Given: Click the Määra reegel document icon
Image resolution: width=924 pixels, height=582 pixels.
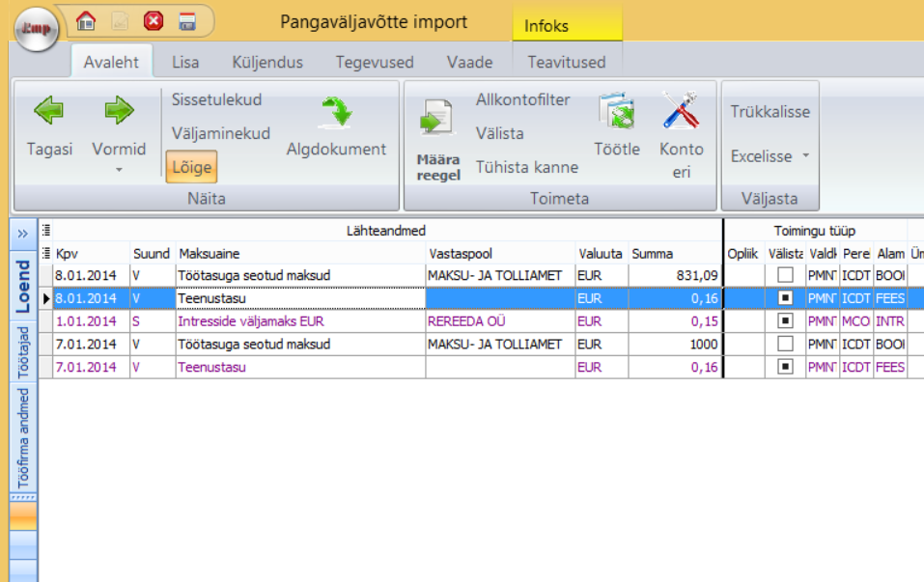Looking at the screenshot, I should pyautogui.click(x=437, y=120).
